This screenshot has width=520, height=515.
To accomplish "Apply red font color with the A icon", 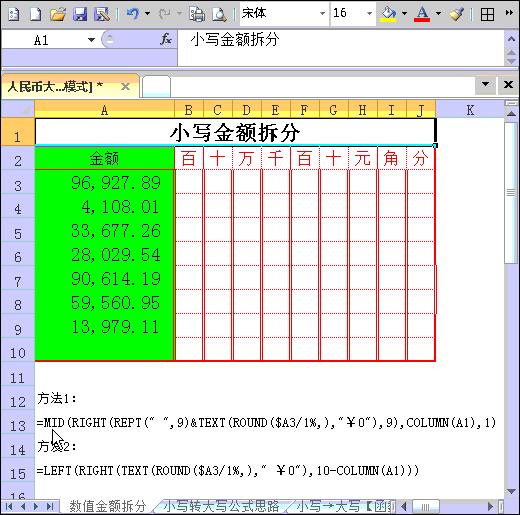I will click(422, 14).
